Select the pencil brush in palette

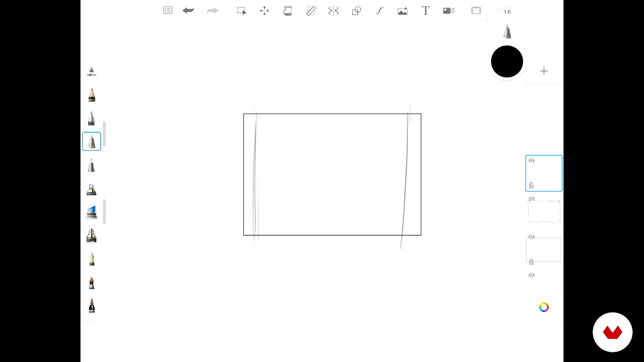(92, 95)
